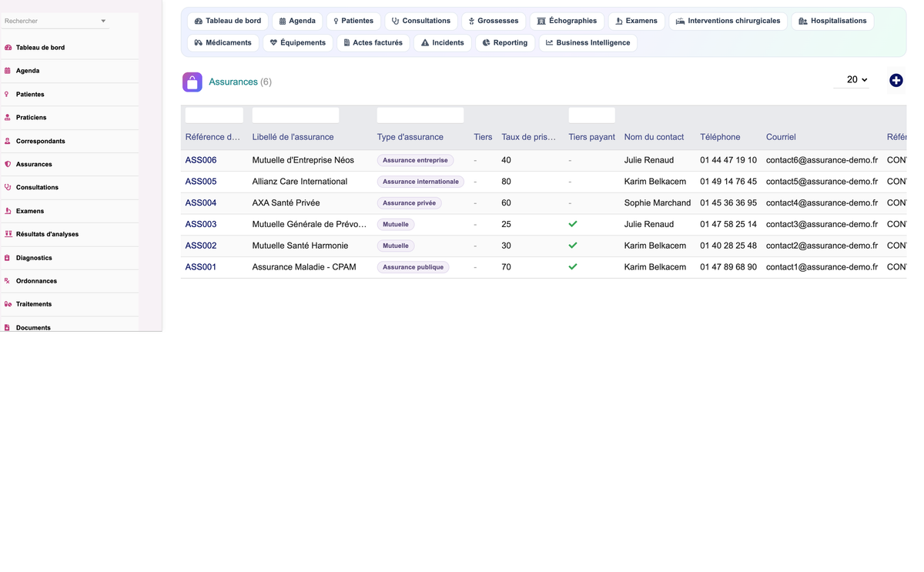The width and height of the screenshot is (924, 572).
Task: Click phone number 01 45 36 36 95
Action: pos(728,203)
